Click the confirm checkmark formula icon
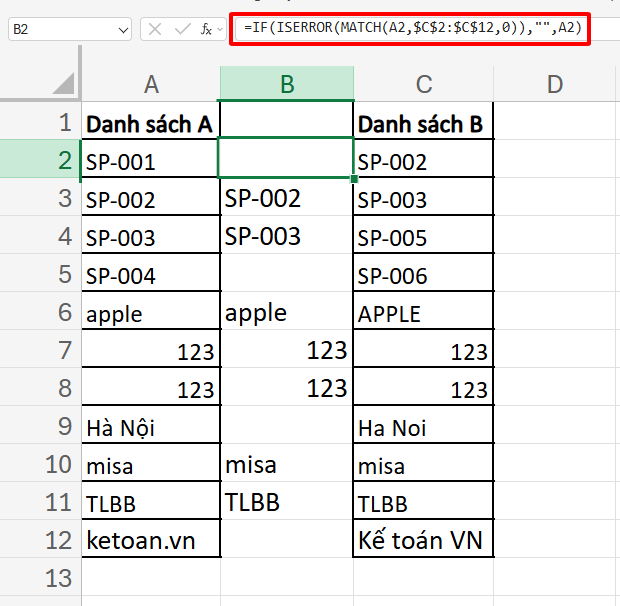The image size is (620, 606). (x=182, y=29)
